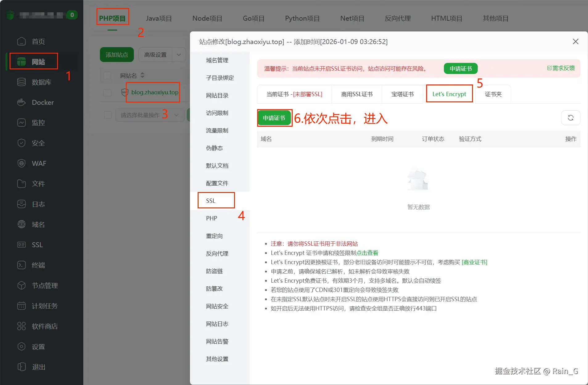The width and height of the screenshot is (588, 385).
Task: Open the software store icon
Action: [21, 326]
